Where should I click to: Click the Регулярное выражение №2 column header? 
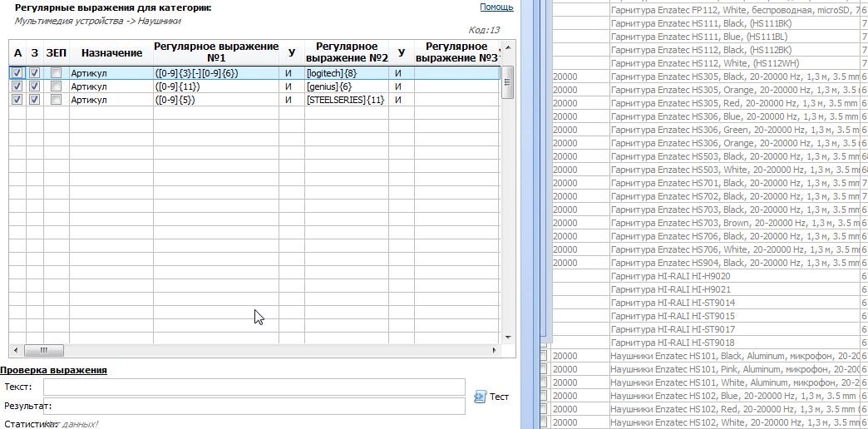pyautogui.click(x=347, y=53)
